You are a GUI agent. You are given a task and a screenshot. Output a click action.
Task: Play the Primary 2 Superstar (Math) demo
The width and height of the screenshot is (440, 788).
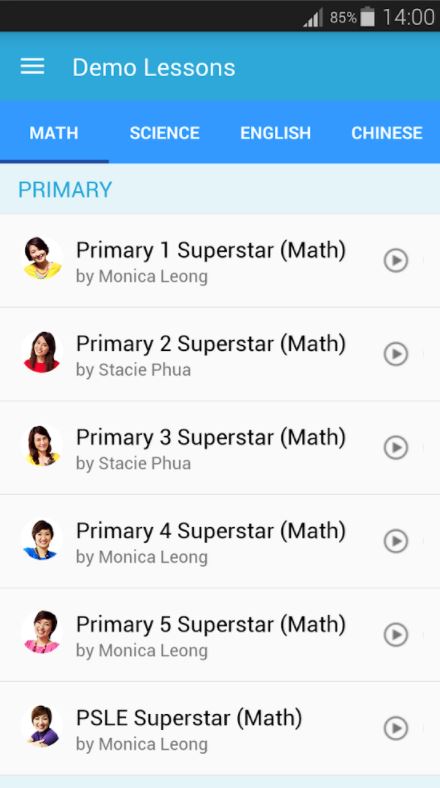(x=396, y=354)
